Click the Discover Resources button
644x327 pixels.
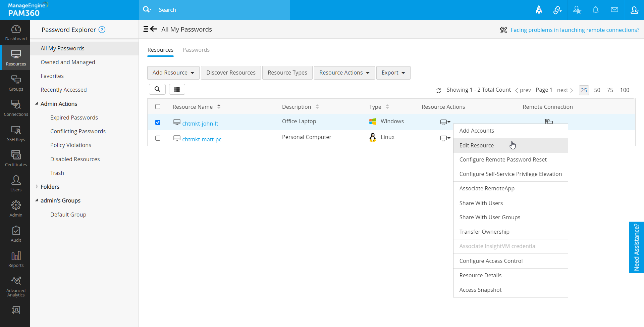pyautogui.click(x=231, y=73)
